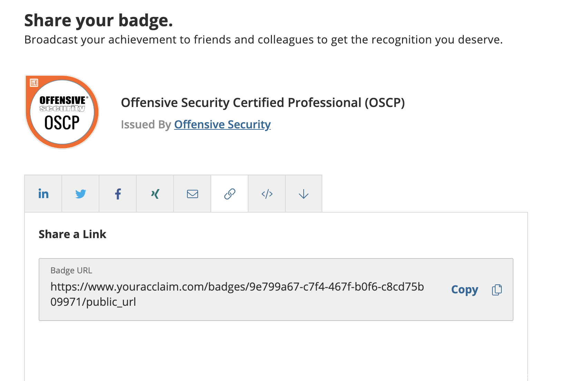The height and width of the screenshot is (381, 588).
Task: Open the embed code tab
Action: [267, 194]
